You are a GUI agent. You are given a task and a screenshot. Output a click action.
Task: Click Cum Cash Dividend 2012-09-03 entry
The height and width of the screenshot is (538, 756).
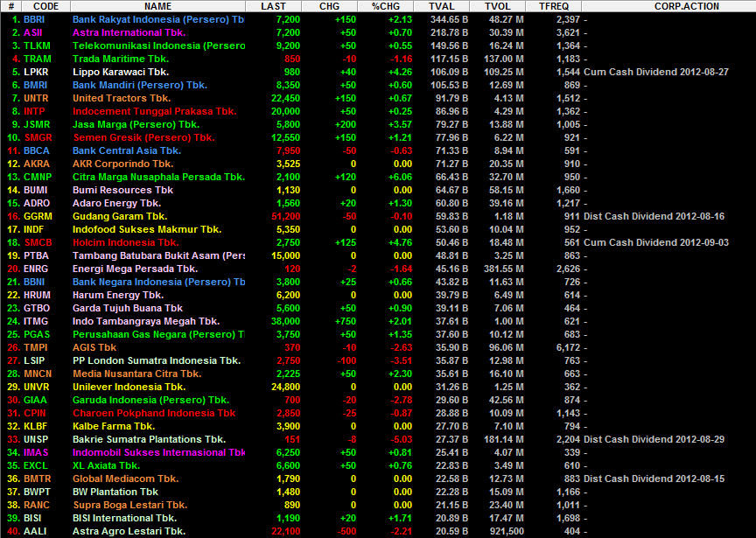[x=656, y=242]
